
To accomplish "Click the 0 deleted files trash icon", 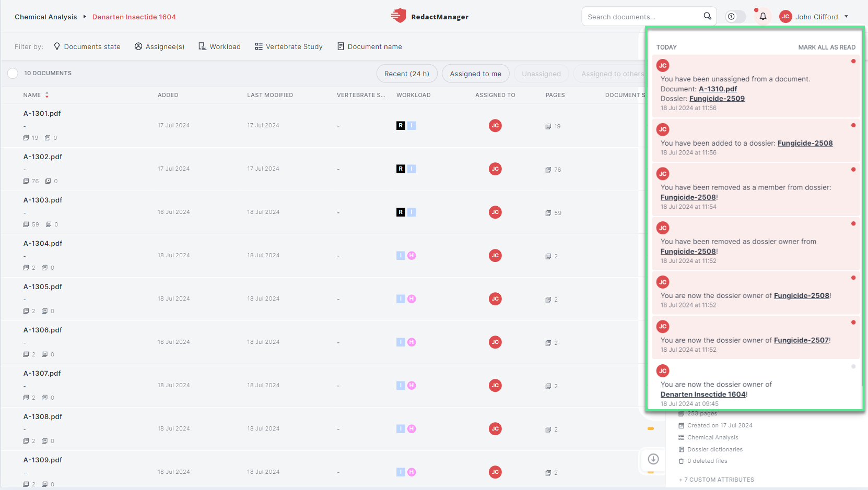I will pos(681,461).
